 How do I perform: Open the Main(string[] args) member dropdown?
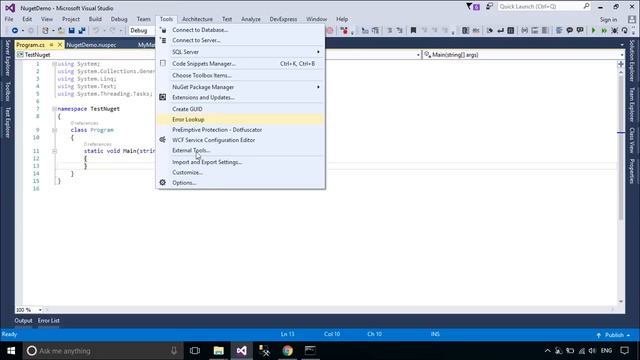point(524,55)
